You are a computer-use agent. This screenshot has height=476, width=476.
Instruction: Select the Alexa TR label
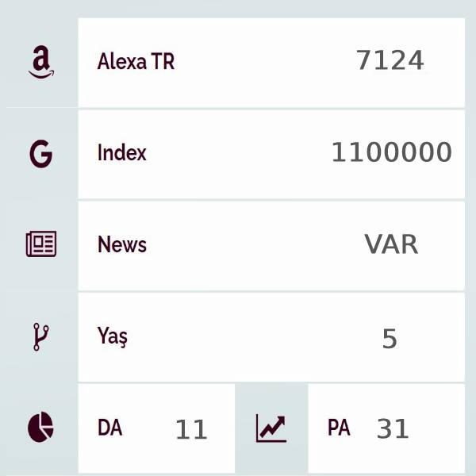click(136, 61)
